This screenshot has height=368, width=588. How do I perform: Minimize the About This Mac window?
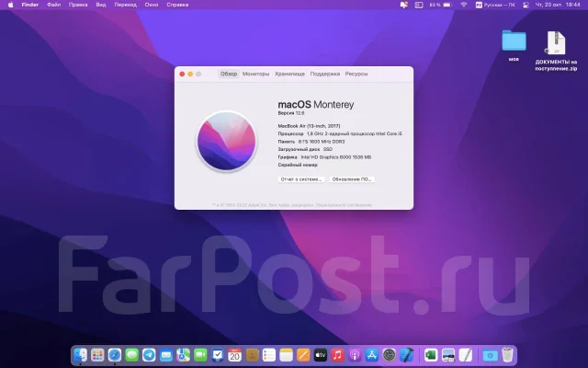click(x=190, y=74)
